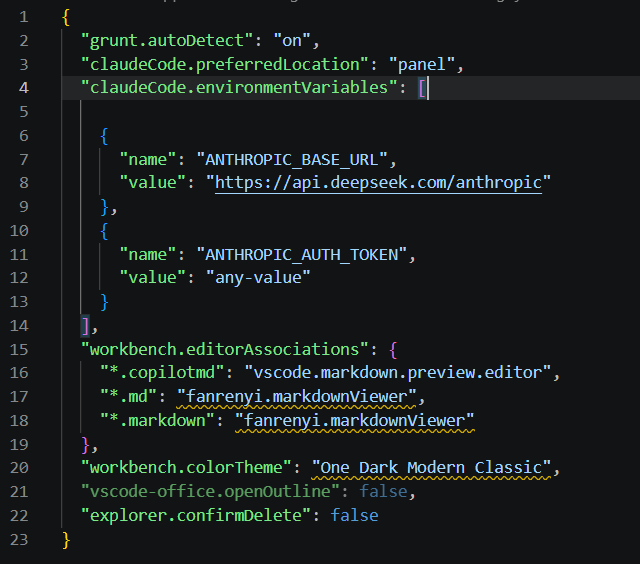The height and width of the screenshot is (564, 640).
Task: Click line number 4 in the gutter
Action: point(24,88)
